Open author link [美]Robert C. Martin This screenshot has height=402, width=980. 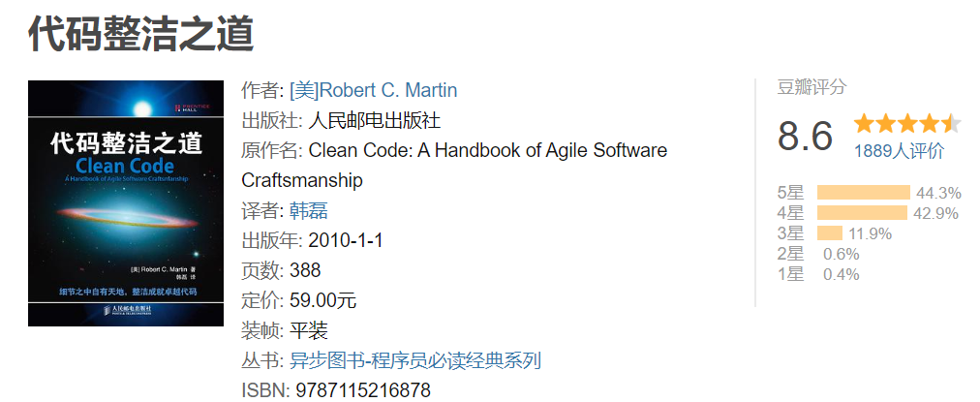[x=373, y=90]
